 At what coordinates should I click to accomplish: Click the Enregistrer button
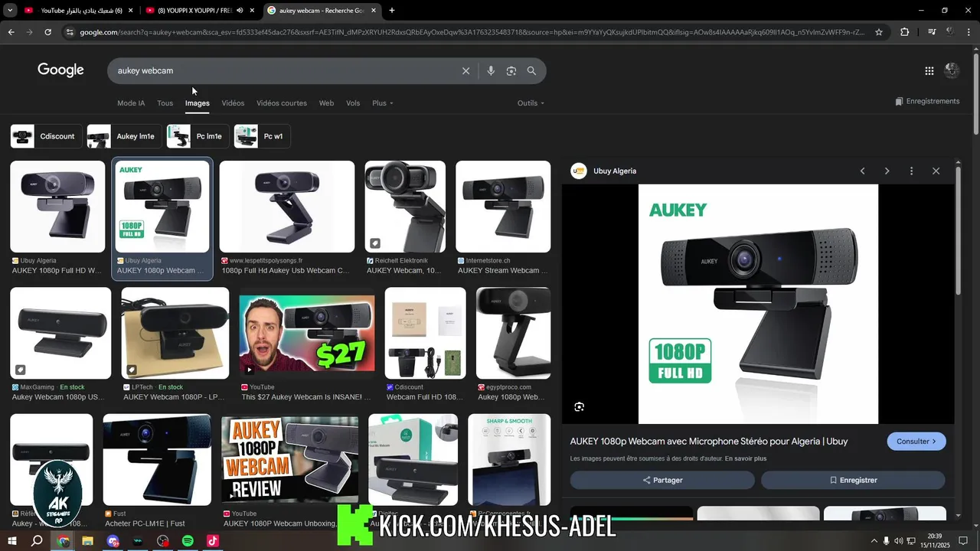(853, 480)
